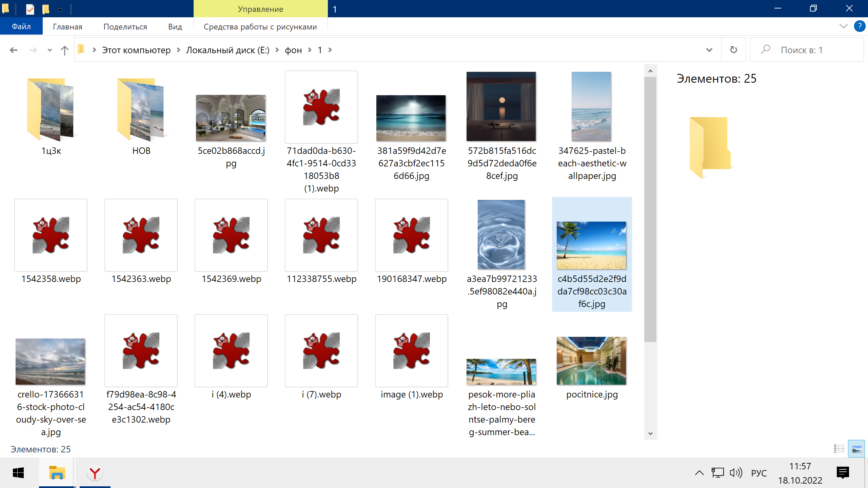Customize Quick Access Toolbar dropdown
The height and width of the screenshot is (488, 868).
[60, 9]
